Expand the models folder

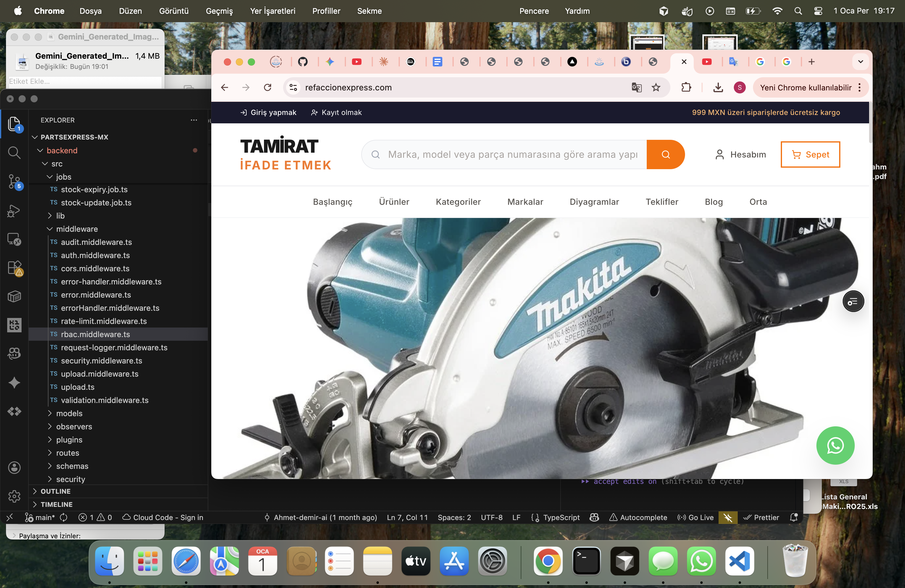(69, 413)
